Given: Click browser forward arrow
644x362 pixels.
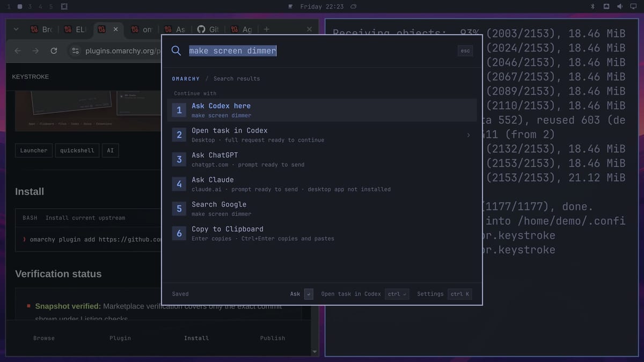Looking at the screenshot, I should [35, 51].
